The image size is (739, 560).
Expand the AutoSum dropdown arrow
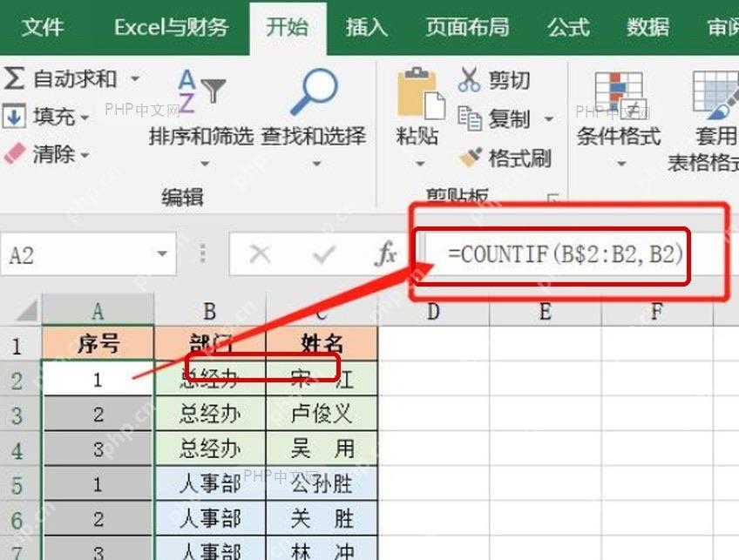click(x=135, y=78)
